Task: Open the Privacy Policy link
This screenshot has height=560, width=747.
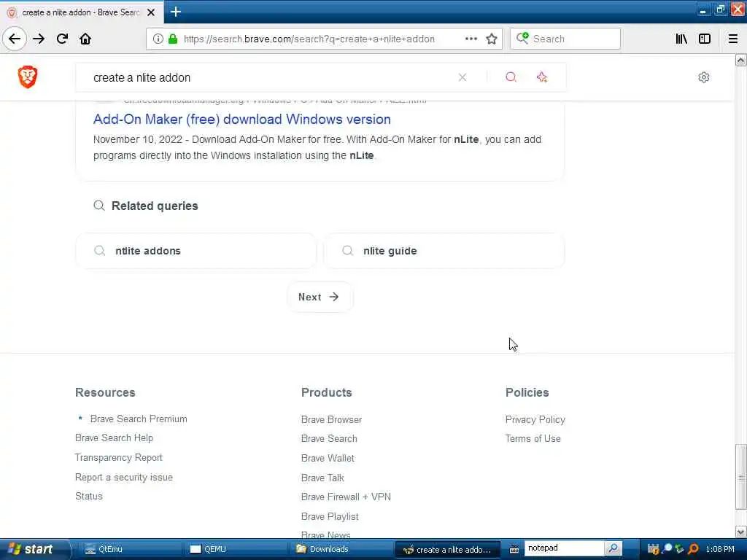Action: [x=535, y=419]
